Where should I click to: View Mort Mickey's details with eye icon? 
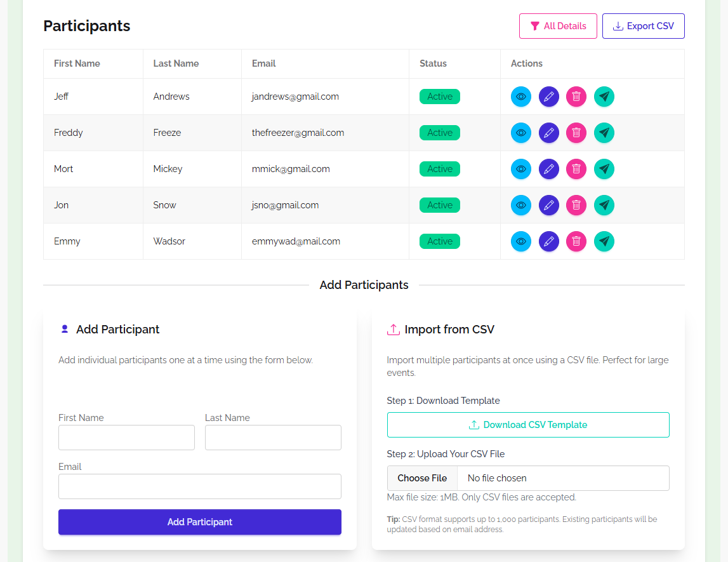520,169
